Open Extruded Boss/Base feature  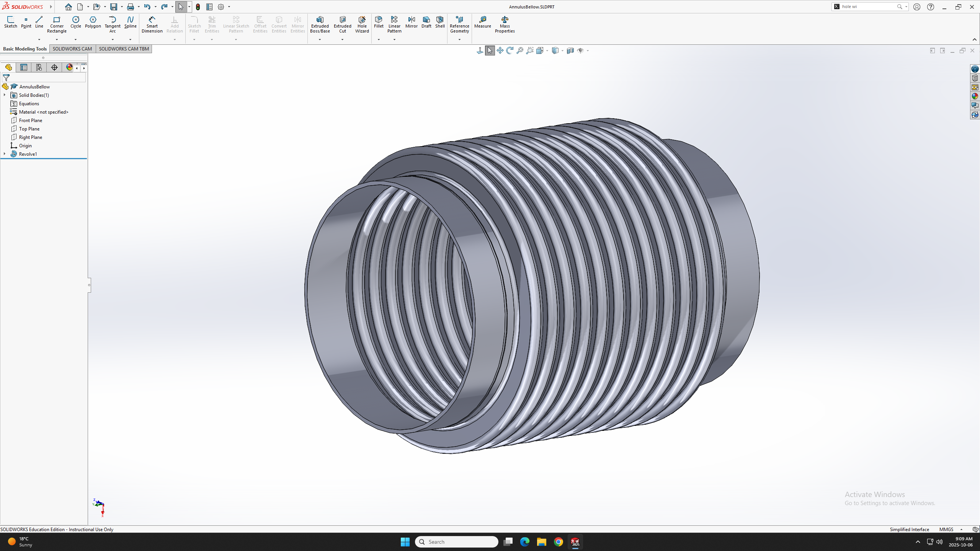click(x=320, y=24)
